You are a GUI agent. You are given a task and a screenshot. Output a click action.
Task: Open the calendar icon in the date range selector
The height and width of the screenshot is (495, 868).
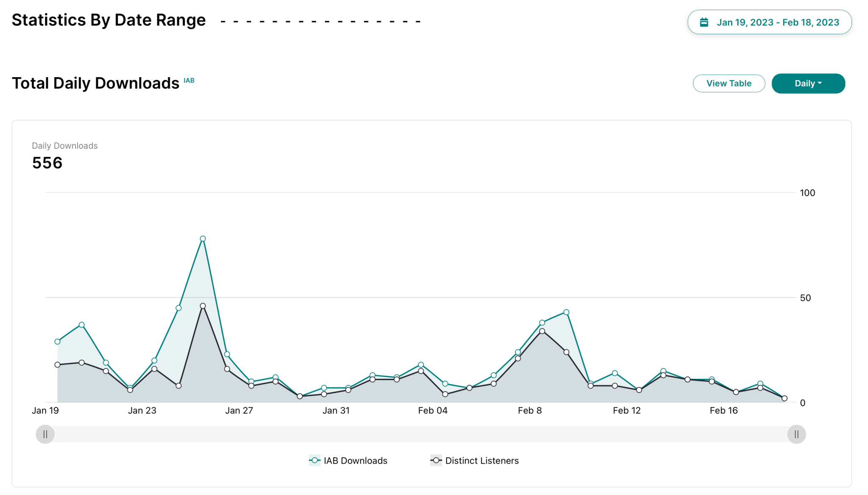pyautogui.click(x=704, y=22)
